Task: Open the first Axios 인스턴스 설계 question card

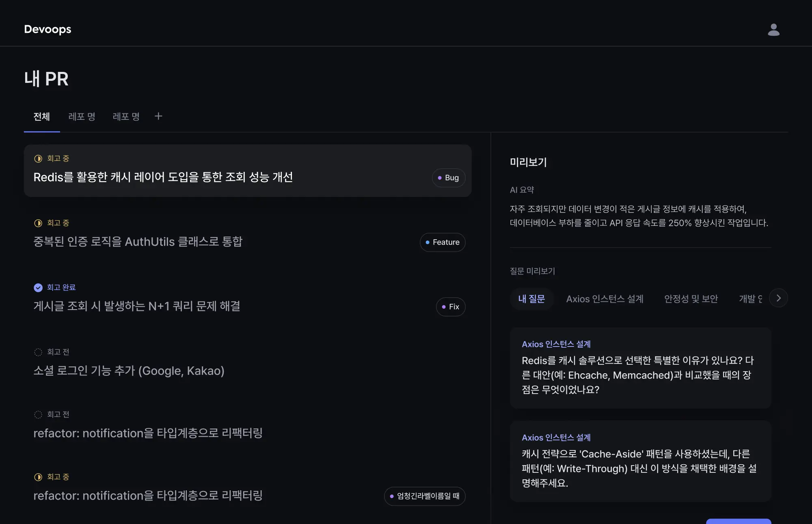Action: pos(639,368)
